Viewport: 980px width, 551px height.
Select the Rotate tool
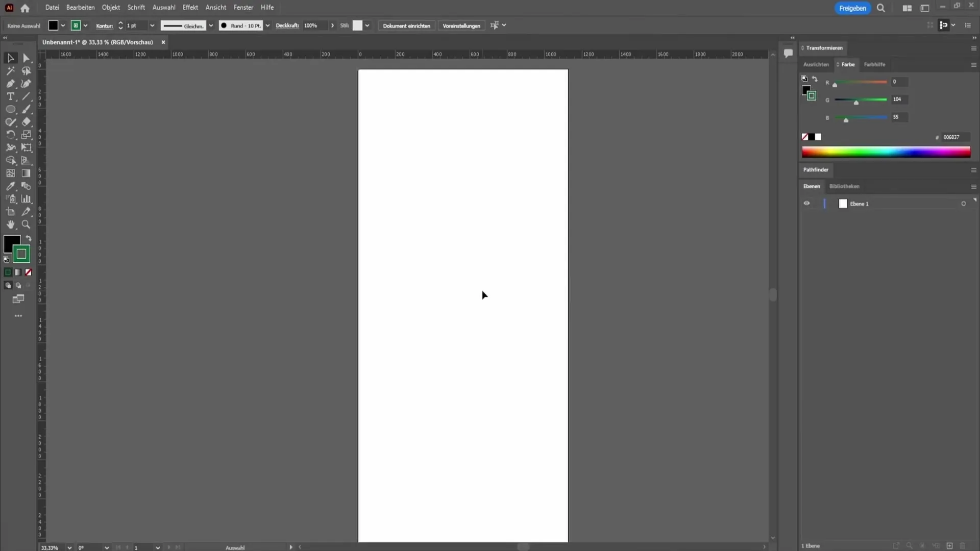[10, 135]
